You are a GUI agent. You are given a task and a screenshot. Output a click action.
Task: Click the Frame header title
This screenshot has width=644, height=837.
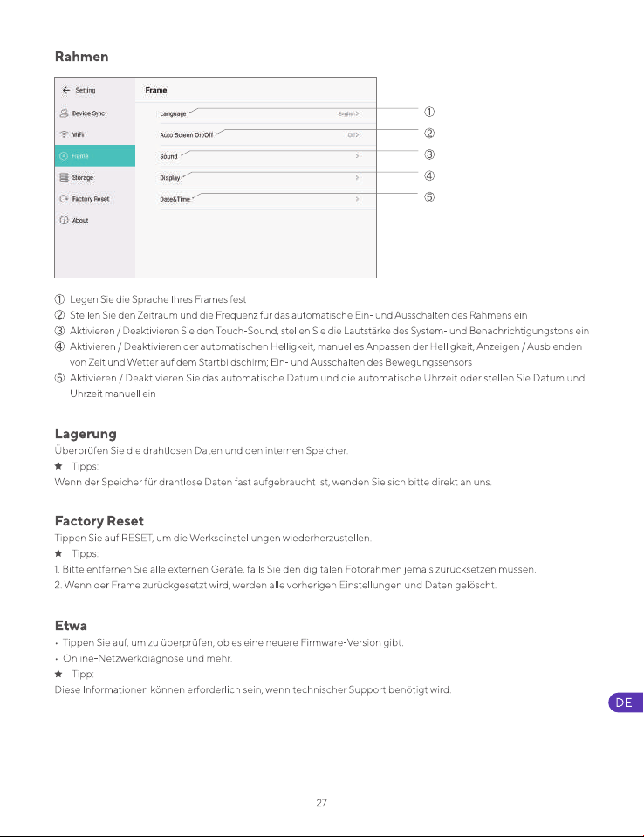coord(156,90)
